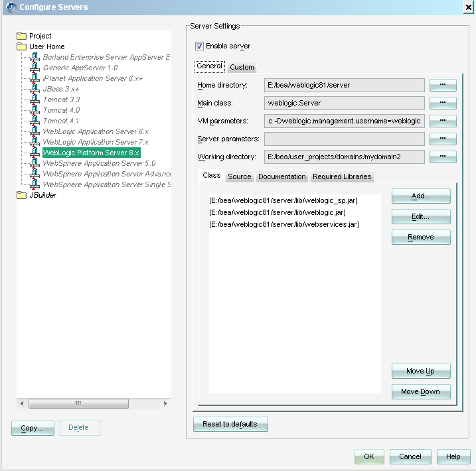The image size is (476, 471).
Task: Click the WebLogic Platform Server 8.x icon
Action: click(x=35, y=153)
